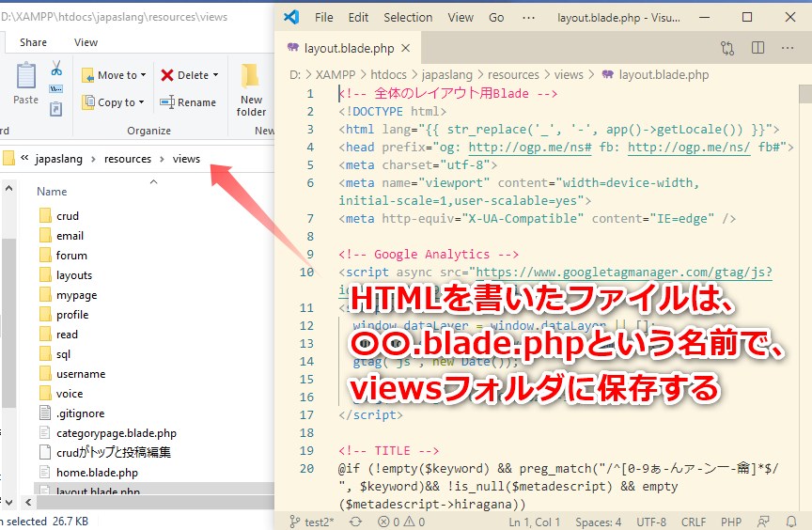Open the Delete dropdown arrow

point(215,75)
